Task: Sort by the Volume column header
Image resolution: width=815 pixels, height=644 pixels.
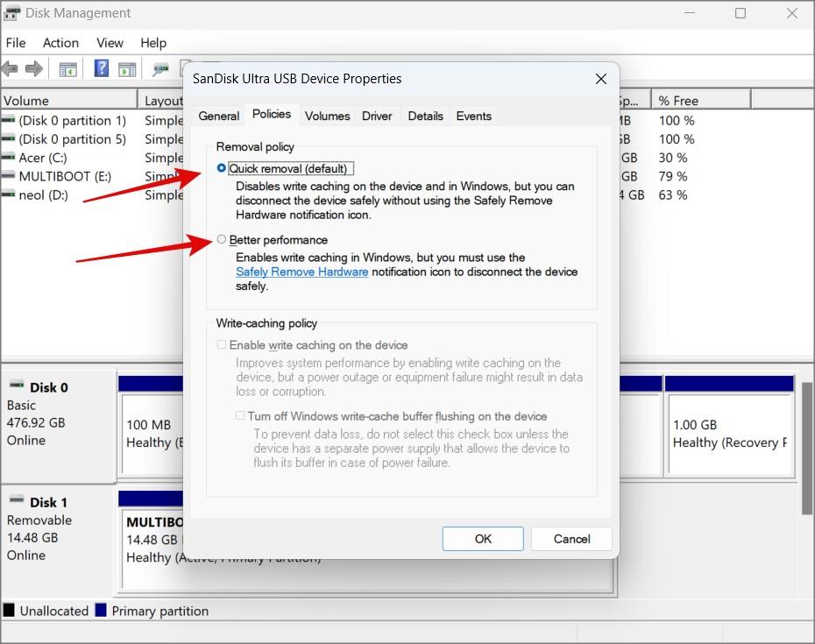Action: pyautogui.click(x=69, y=100)
